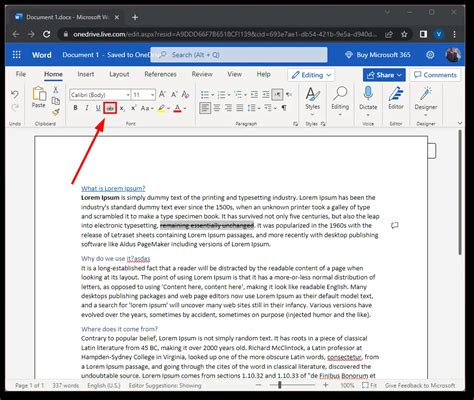The height and width of the screenshot is (400, 474).
Task: Clear formatting from selection
Action: pos(186,95)
